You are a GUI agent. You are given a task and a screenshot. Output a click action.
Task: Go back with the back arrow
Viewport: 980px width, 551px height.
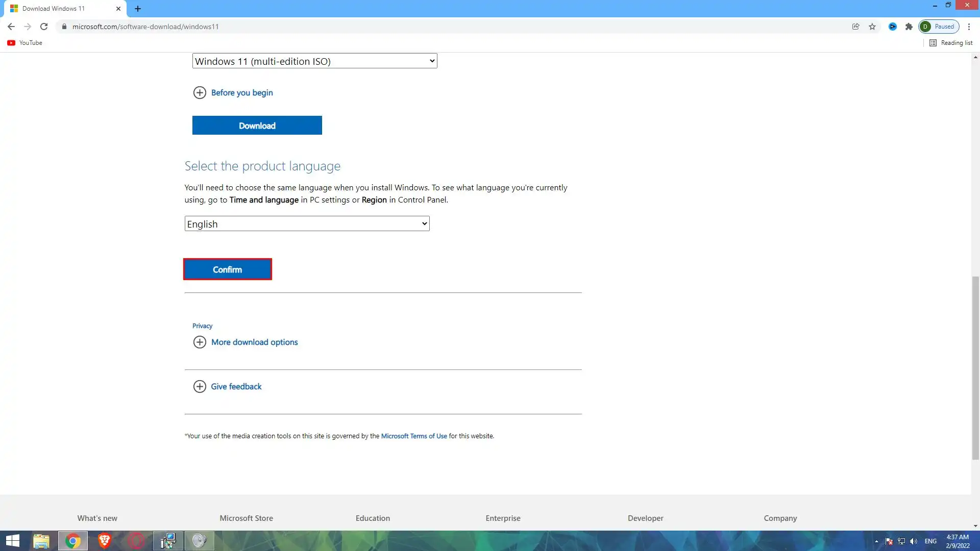[11, 27]
